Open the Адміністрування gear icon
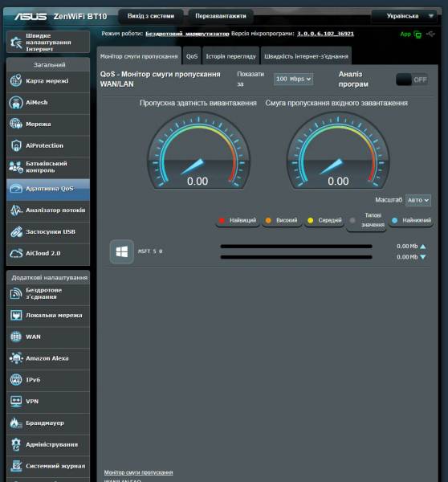The width and height of the screenshot is (448, 482). [16, 444]
